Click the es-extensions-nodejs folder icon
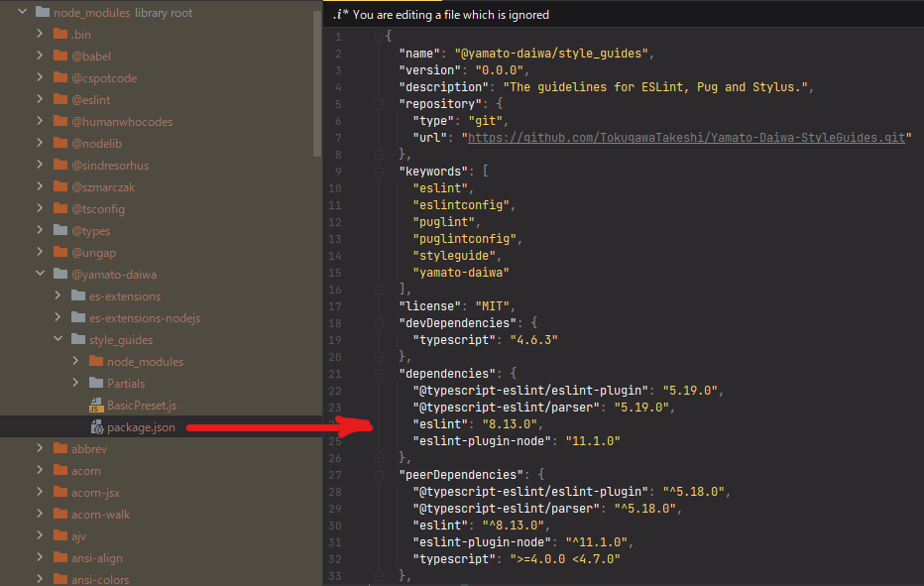The width and height of the screenshot is (924, 586). click(x=77, y=317)
